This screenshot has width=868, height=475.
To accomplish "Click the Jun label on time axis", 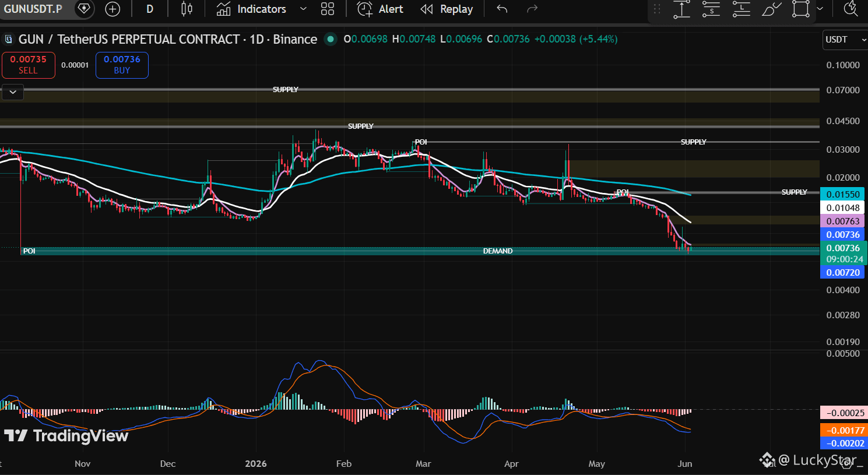I will point(685,463).
